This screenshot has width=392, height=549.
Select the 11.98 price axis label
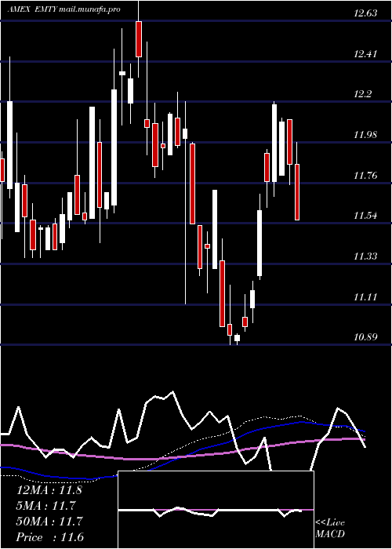click(365, 134)
